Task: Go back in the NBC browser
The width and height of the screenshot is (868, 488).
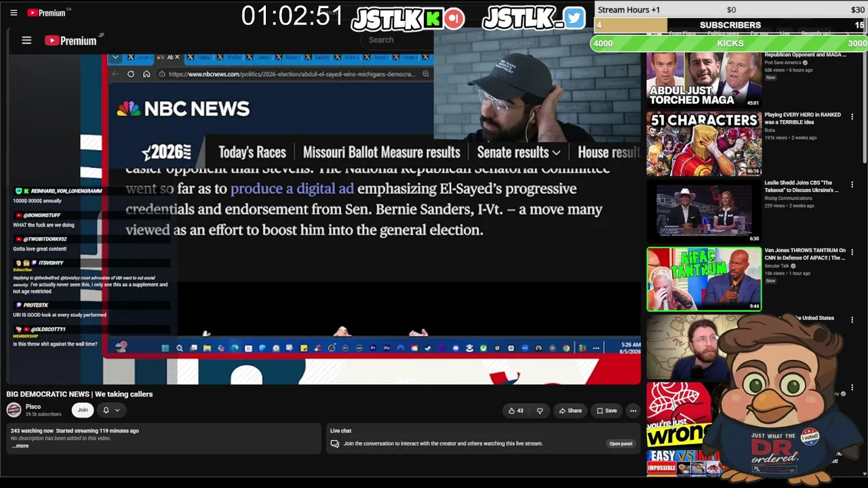Action: point(115,74)
